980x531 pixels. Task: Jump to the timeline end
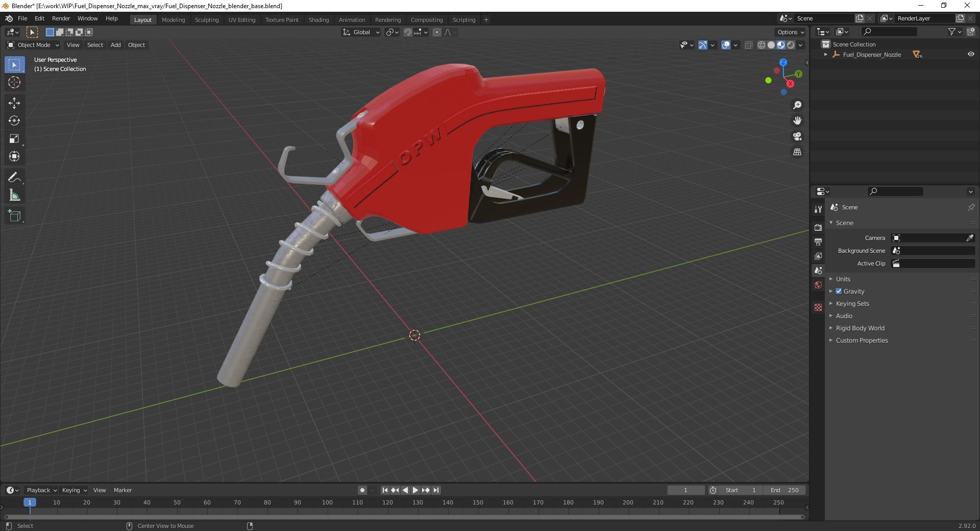(436, 490)
